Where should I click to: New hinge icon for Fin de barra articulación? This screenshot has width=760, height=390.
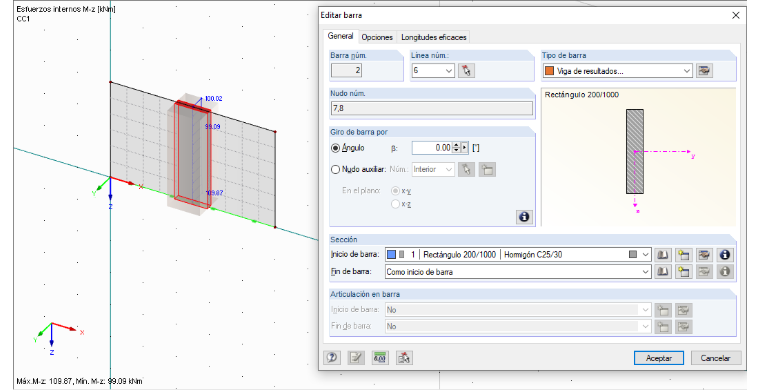[663, 327]
